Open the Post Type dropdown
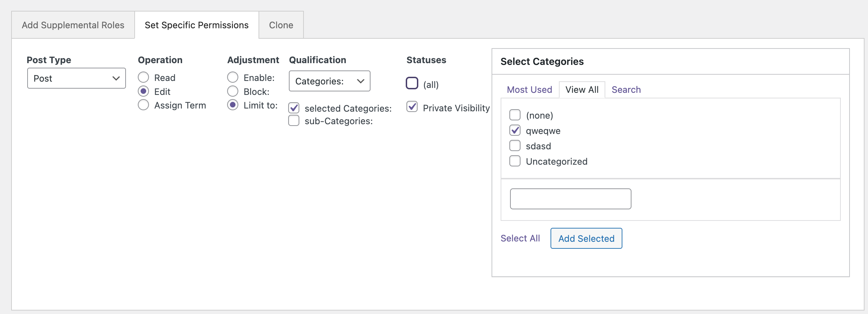The height and width of the screenshot is (314, 868). (x=76, y=78)
